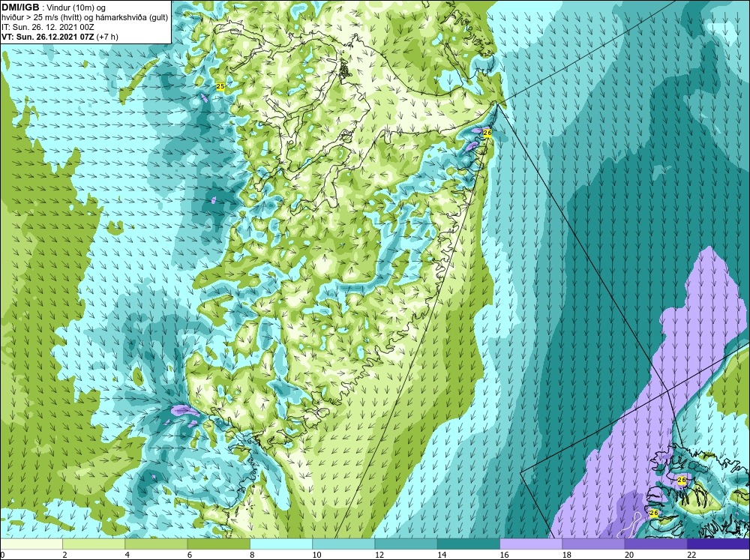Click the scale label '20'
Viewport: 750px width, 560px height.
click(629, 555)
